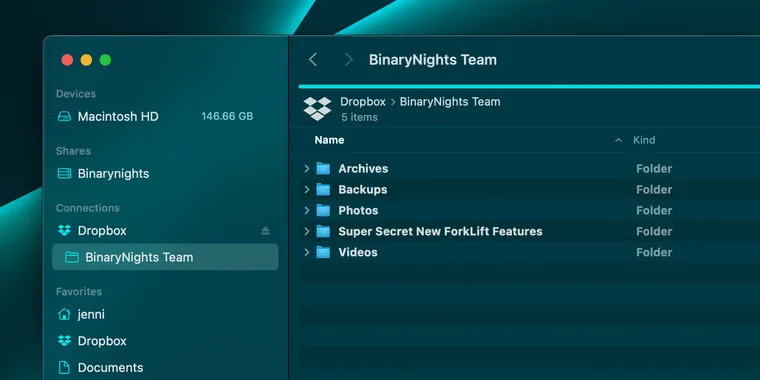
Task: Click the Documents file icon in sidebar
Action: coord(64,367)
